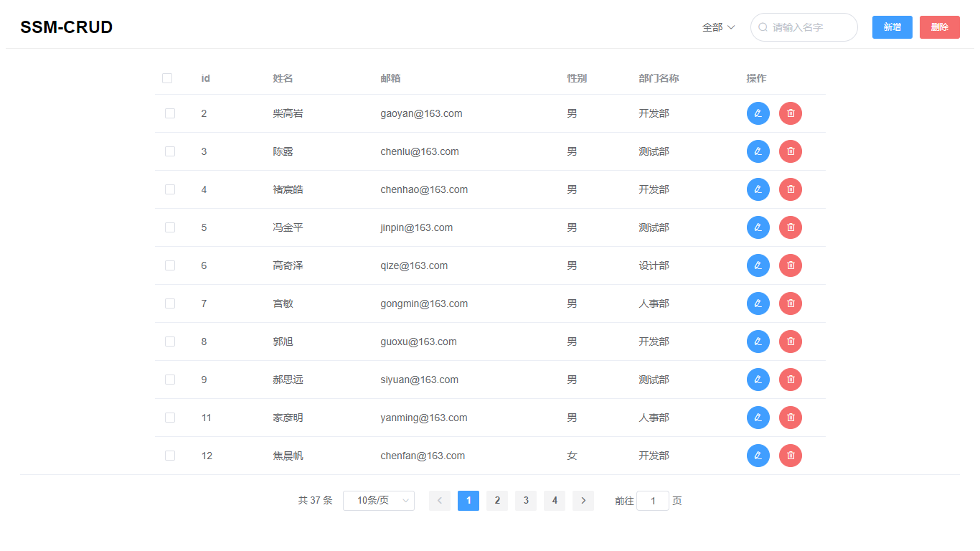Image resolution: width=980 pixels, height=551 pixels.
Task: Edit the row for 褚宸皓
Action: click(x=758, y=189)
